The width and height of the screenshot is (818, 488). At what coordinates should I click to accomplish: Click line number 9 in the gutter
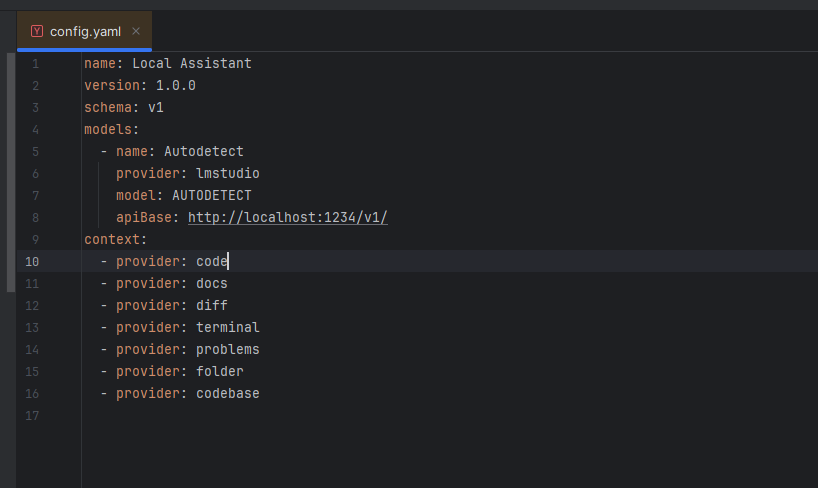[35, 239]
